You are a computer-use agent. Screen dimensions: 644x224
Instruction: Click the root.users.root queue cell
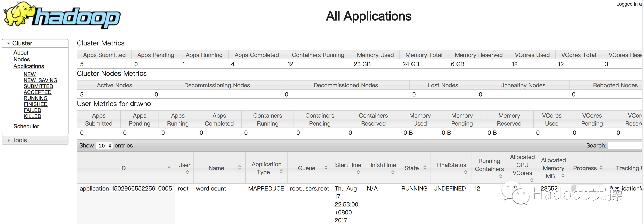click(309, 189)
